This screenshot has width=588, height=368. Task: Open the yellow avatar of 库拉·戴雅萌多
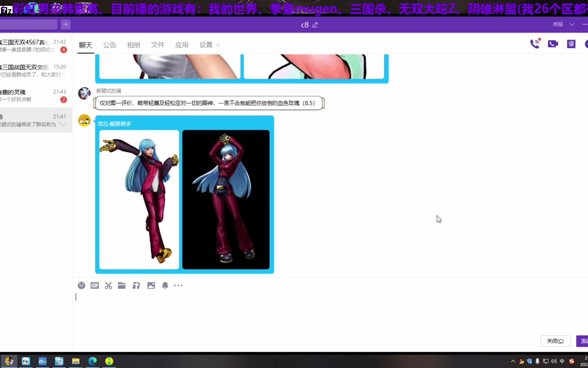click(x=84, y=120)
